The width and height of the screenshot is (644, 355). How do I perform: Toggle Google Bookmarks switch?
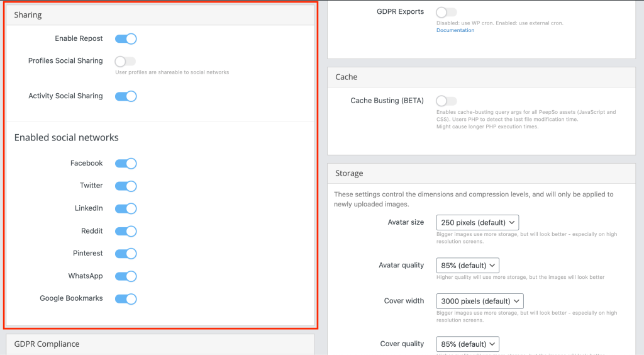pyautogui.click(x=126, y=299)
